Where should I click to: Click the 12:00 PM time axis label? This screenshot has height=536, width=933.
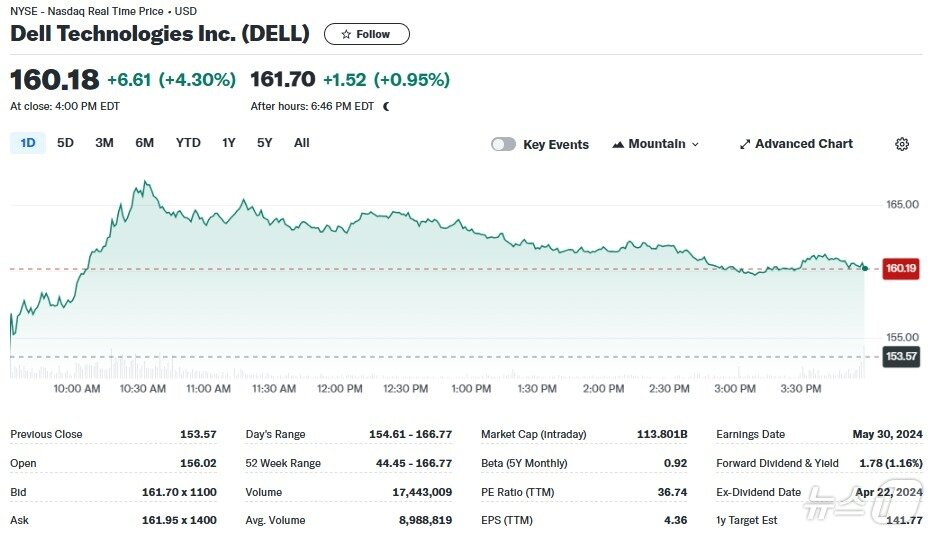339,388
